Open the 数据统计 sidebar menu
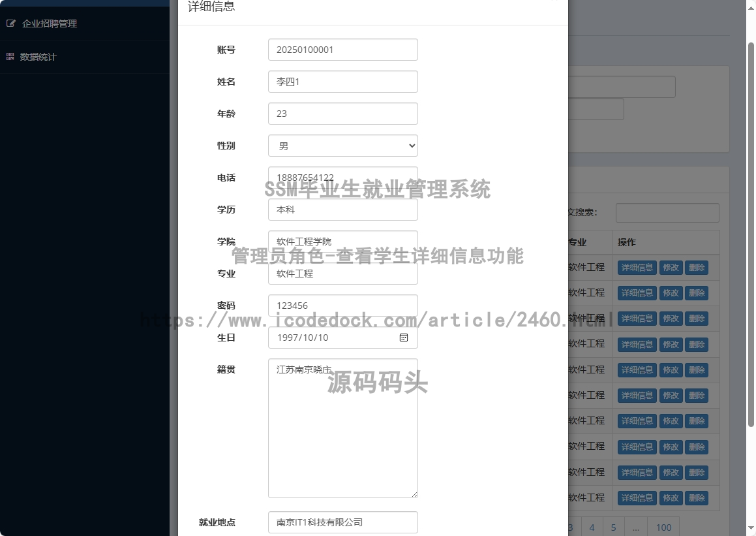The width and height of the screenshot is (756, 536). coord(84,56)
